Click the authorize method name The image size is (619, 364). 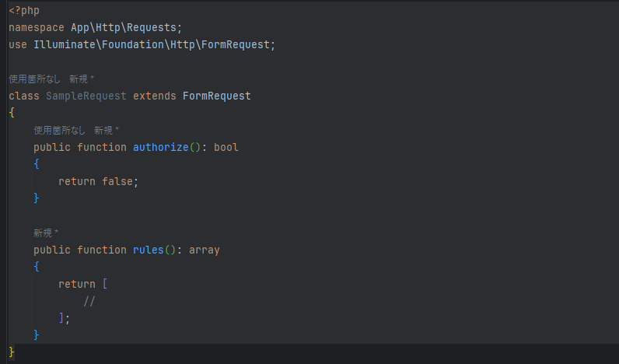(x=160, y=147)
